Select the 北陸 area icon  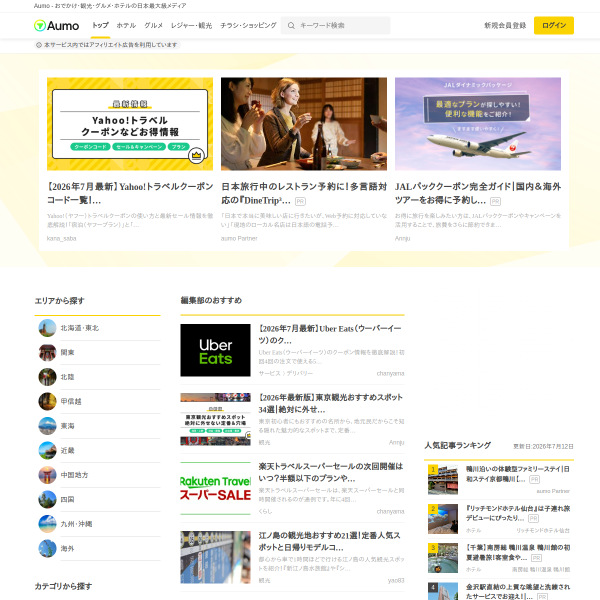pos(47,377)
